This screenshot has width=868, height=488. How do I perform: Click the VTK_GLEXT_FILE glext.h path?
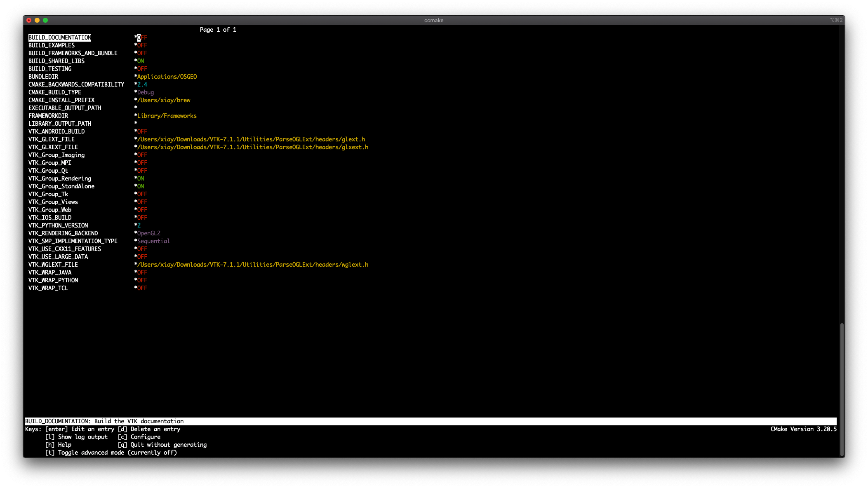[251, 139]
